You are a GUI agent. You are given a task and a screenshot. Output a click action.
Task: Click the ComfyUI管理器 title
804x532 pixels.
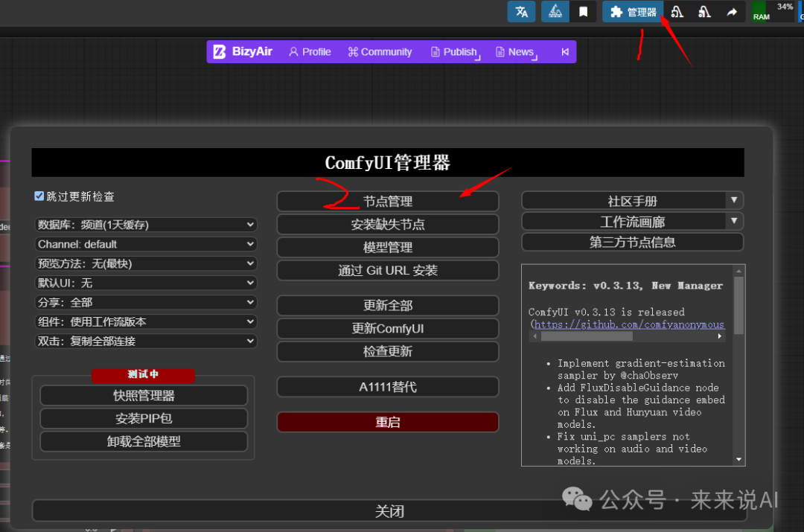click(x=388, y=163)
